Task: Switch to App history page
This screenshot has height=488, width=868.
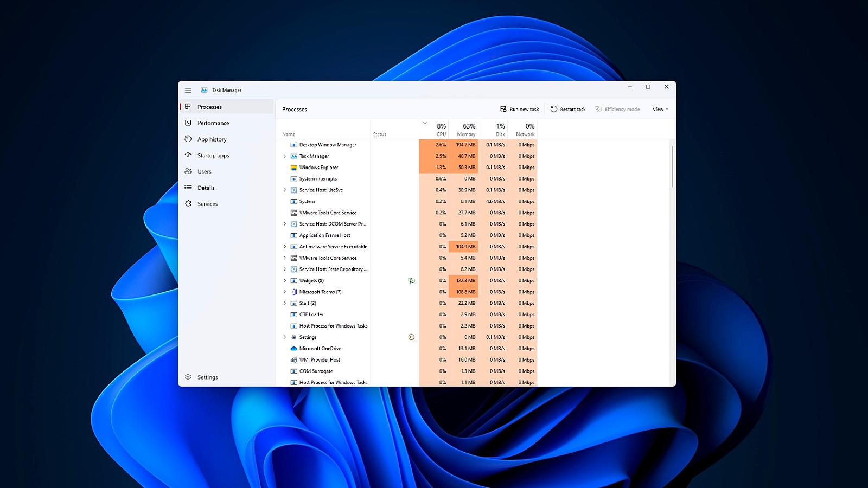Action: pos(227,139)
